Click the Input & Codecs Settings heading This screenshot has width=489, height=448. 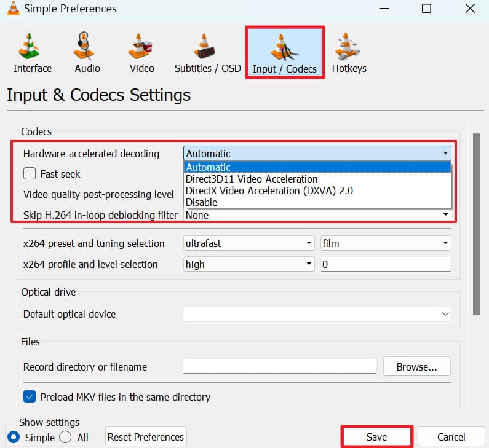tap(99, 95)
